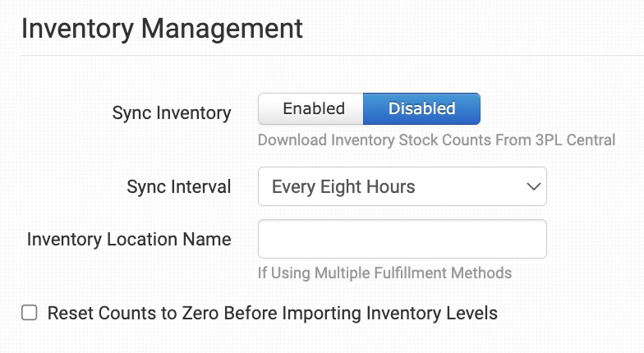This screenshot has height=353, width=644.
Task: Click the Sync Interval chevron arrow
Action: pyautogui.click(x=530, y=187)
